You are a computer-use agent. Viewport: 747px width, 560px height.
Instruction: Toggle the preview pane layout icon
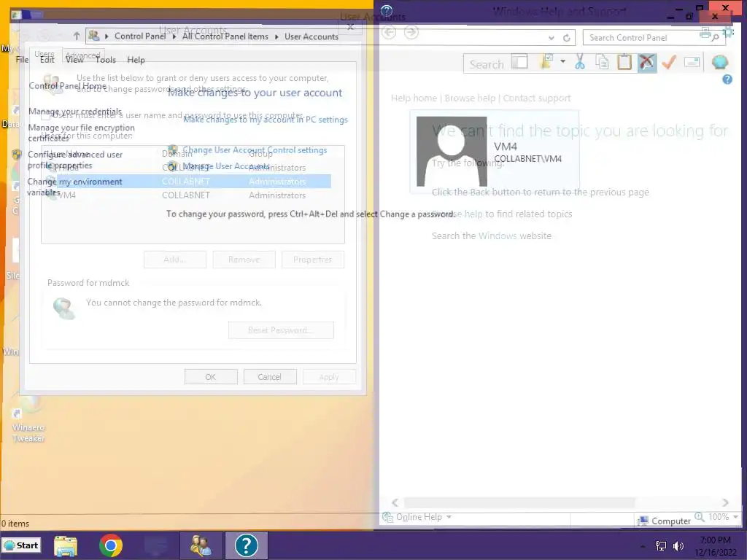(x=519, y=62)
